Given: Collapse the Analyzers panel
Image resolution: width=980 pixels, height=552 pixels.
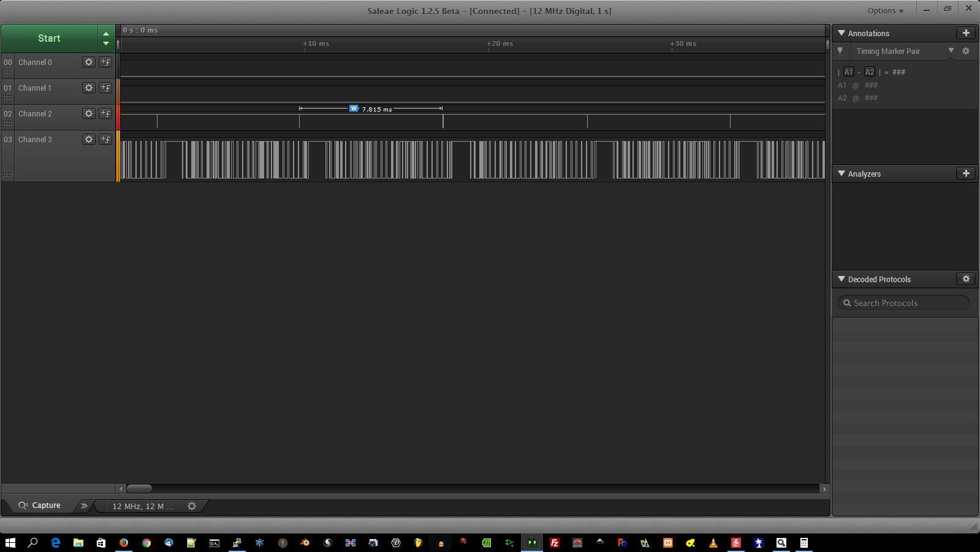Looking at the screenshot, I should [x=841, y=174].
